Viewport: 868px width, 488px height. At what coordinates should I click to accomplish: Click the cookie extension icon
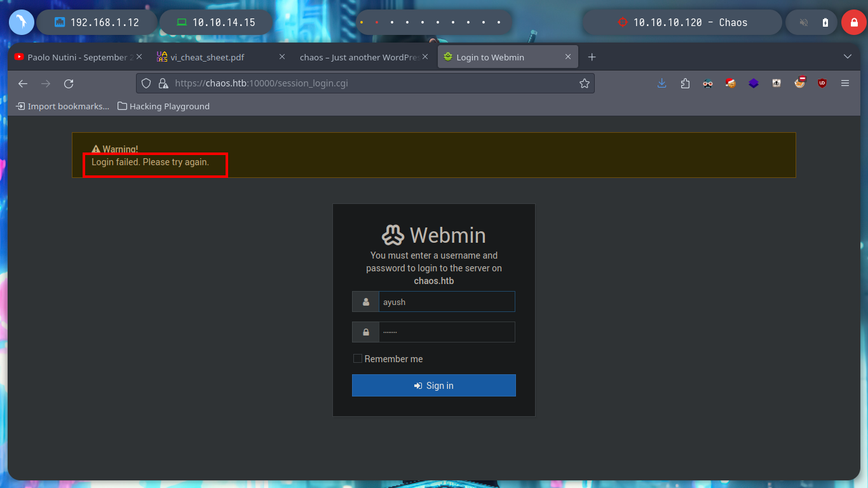[x=799, y=83]
